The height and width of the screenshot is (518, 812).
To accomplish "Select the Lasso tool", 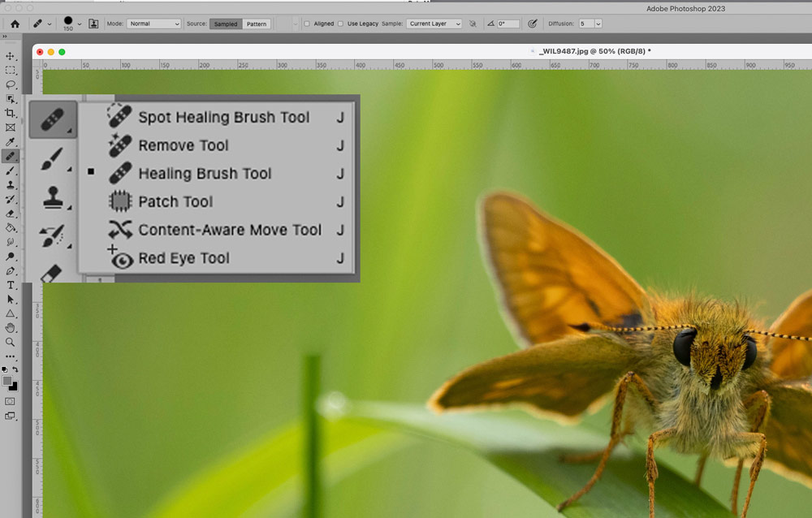I will (10, 84).
